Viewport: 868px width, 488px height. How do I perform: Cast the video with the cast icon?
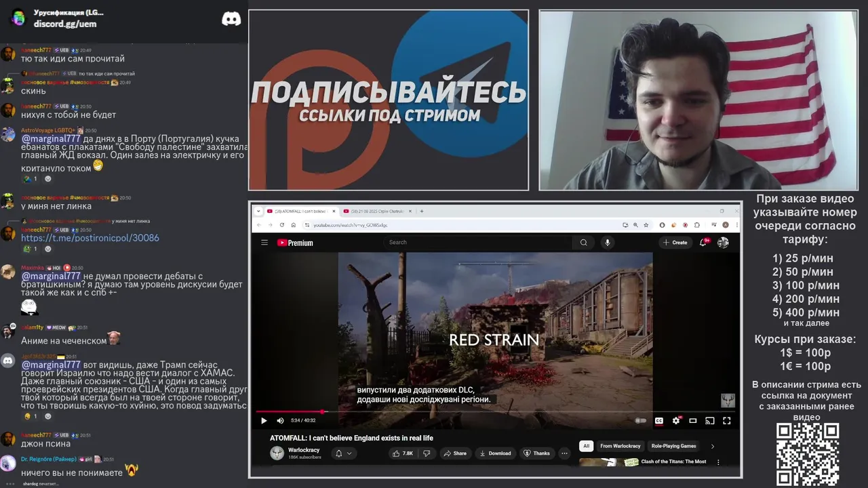click(x=710, y=421)
